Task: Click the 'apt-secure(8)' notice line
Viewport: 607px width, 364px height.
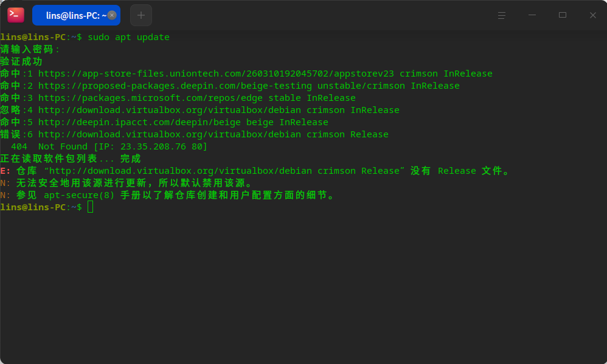Action: point(168,195)
